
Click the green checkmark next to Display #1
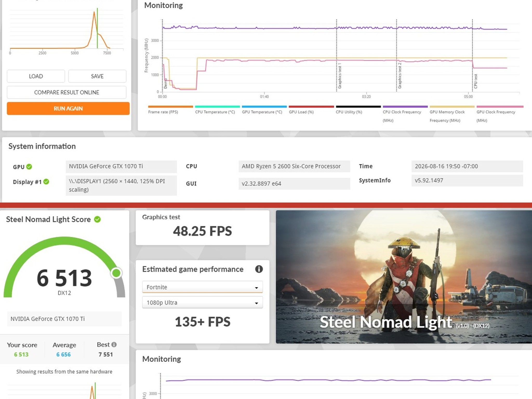pos(46,182)
